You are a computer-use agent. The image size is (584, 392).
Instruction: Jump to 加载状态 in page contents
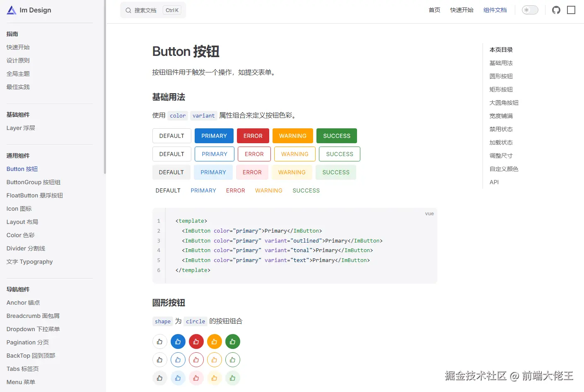click(501, 142)
